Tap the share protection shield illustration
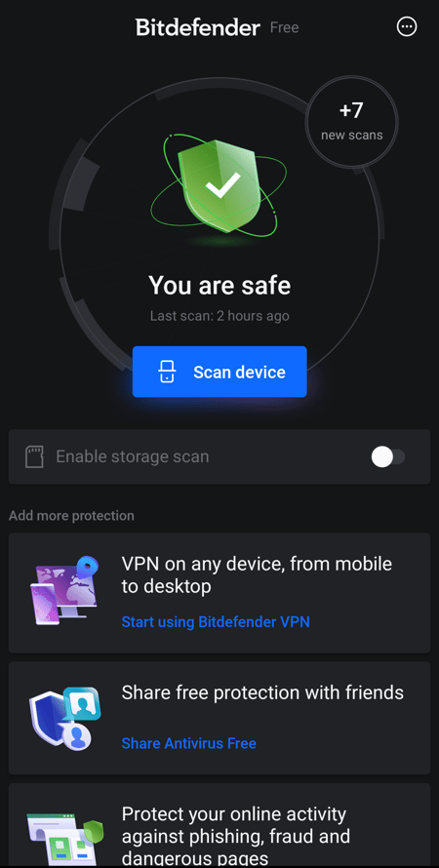This screenshot has height=868, width=439. tap(64, 719)
